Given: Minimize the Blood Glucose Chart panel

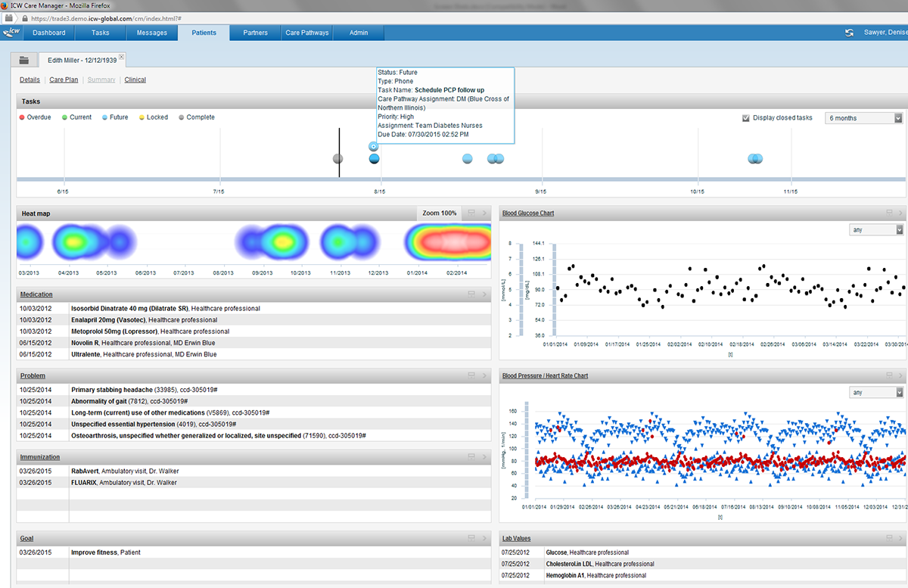Looking at the screenshot, I should [890, 213].
